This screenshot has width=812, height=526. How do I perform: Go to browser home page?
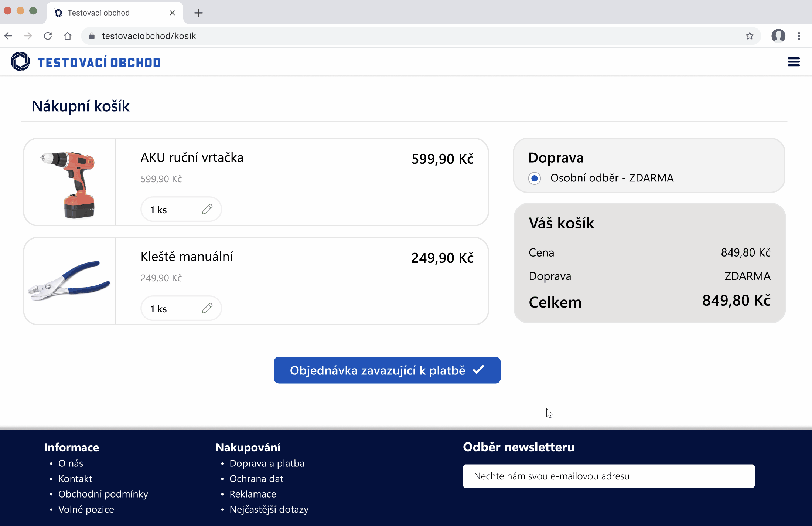(x=68, y=36)
